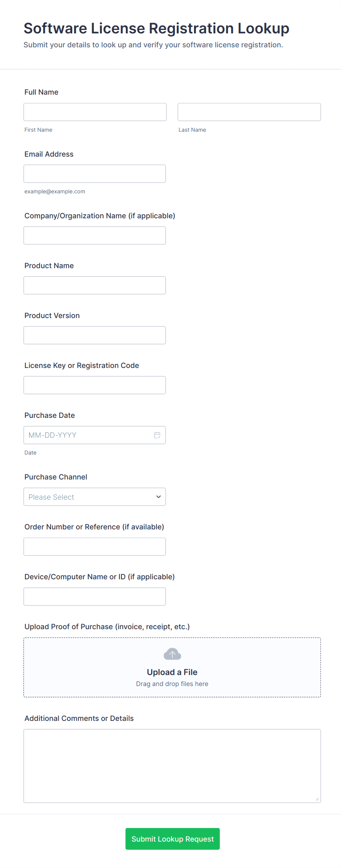This screenshot has height=868, width=341.
Task: Focus the Last Name field
Action: tap(249, 112)
